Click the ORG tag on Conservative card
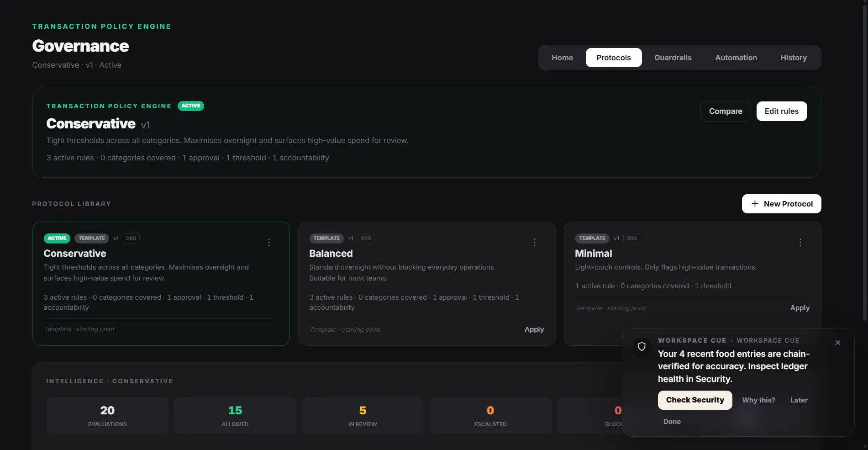This screenshot has height=450, width=868. (x=131, y=238)
